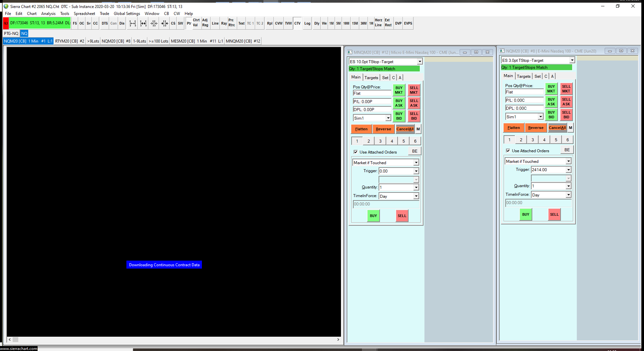The height and width of the screenshot is (351, 644).
Task: Click the Sv save toolbar button
Action: click(x=89, y=23)
